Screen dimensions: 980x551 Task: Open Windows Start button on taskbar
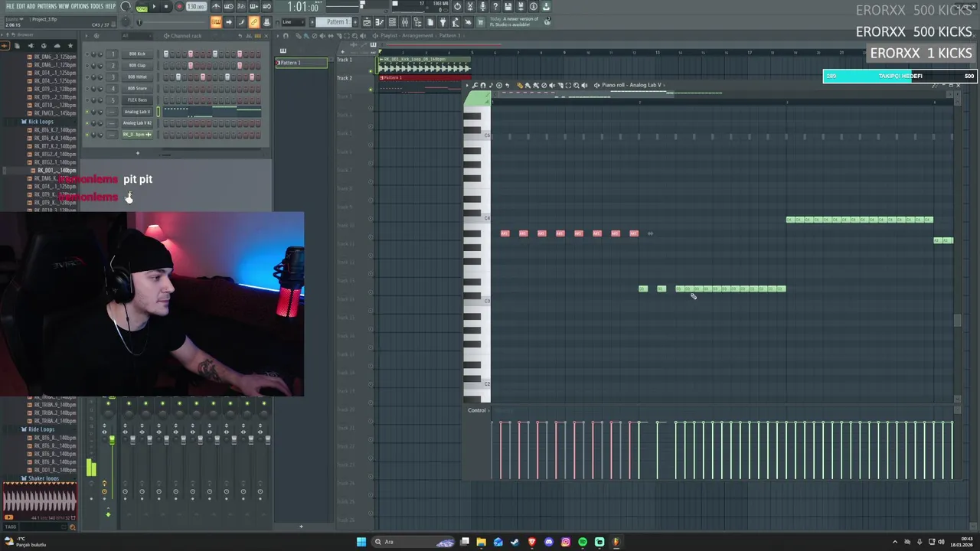click(x=361, y=542)
